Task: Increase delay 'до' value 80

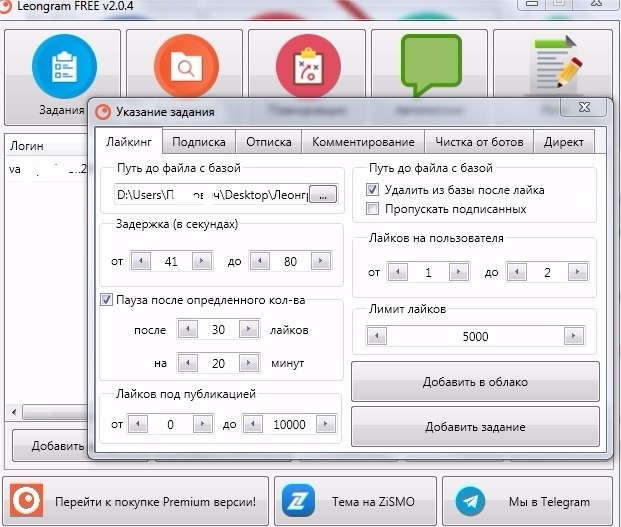Action: (x=321, y=261)
